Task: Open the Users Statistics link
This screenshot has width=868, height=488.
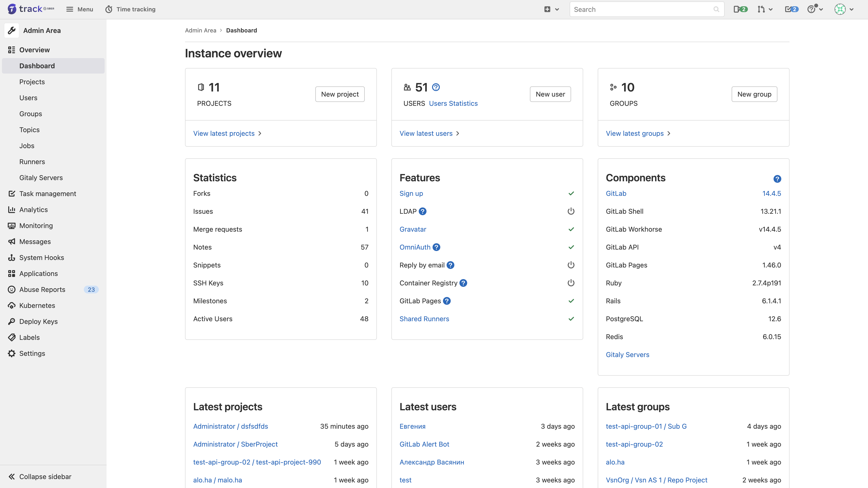Action: 453,103
